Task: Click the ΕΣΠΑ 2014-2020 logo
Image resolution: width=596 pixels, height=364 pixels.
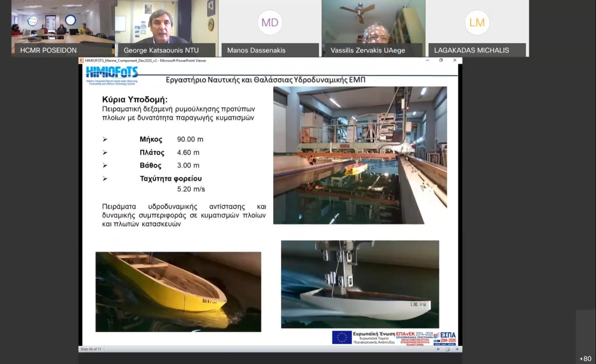Action: [445, 338]
